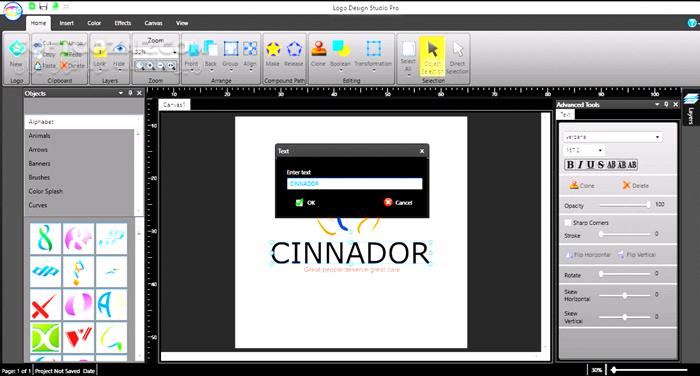Open the Insert ribbon tab

coord(67,23)
